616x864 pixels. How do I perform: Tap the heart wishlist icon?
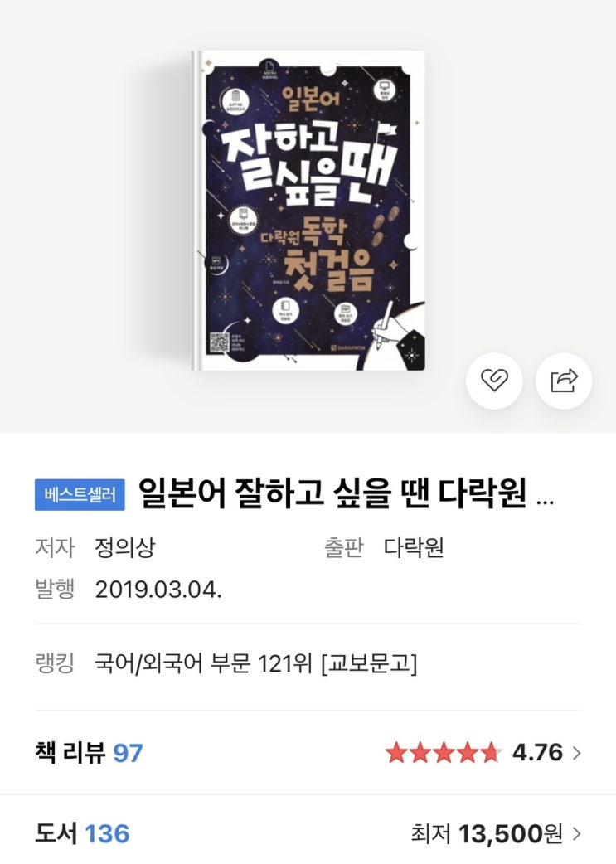(x=494, y=381)
